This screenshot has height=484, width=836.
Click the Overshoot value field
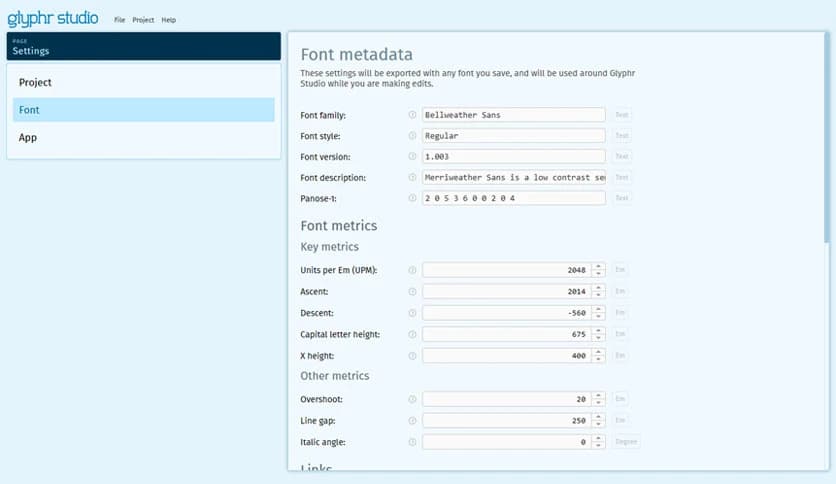pos(506,399)
